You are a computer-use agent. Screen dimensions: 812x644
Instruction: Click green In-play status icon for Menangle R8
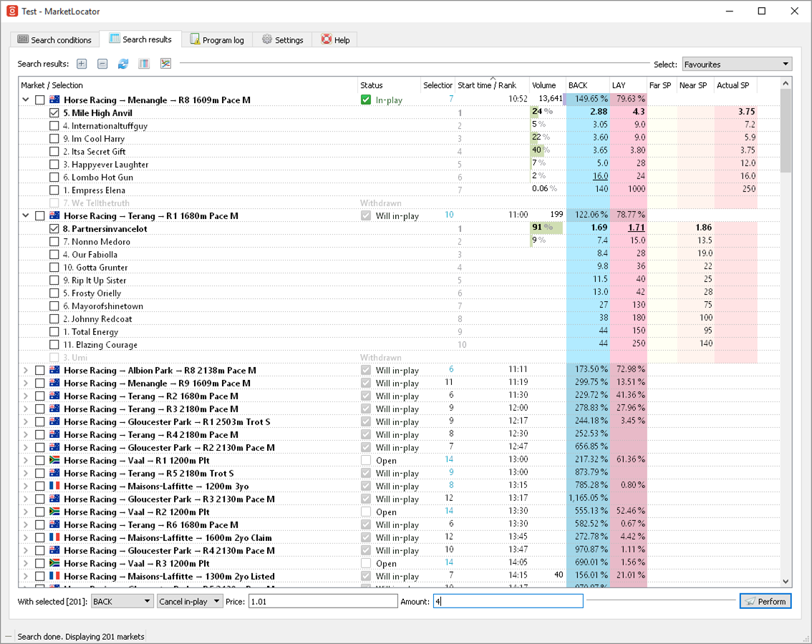(x=366, y=99)
